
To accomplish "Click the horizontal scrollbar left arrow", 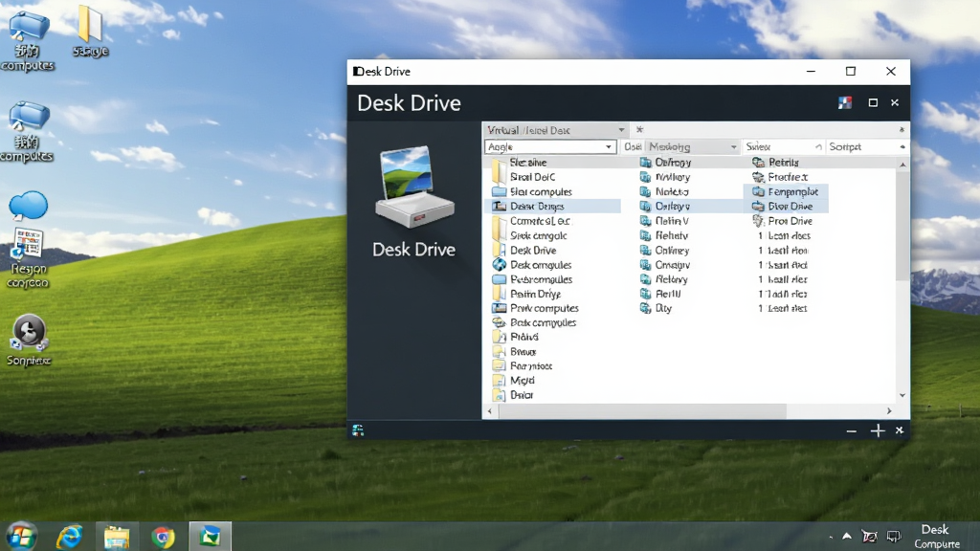I will pos(490,411).
